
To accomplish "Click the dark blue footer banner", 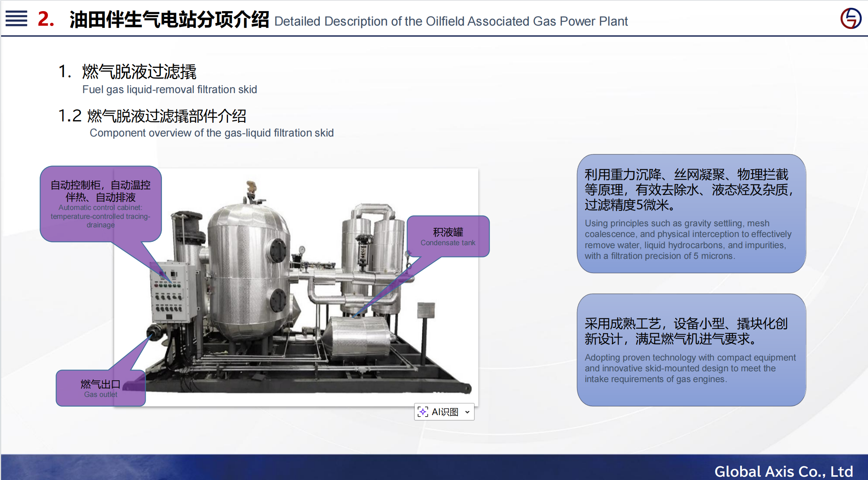I will [x=334, y=467].
